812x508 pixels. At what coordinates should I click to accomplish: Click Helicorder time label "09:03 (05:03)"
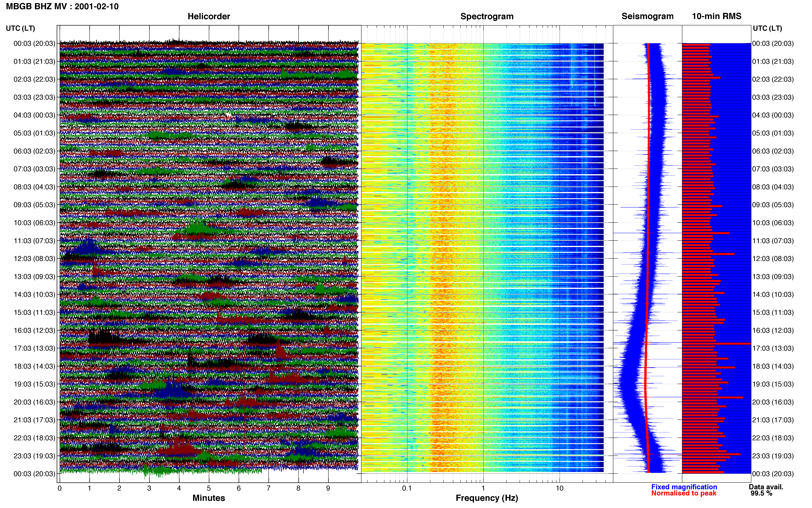pos(34,205)
